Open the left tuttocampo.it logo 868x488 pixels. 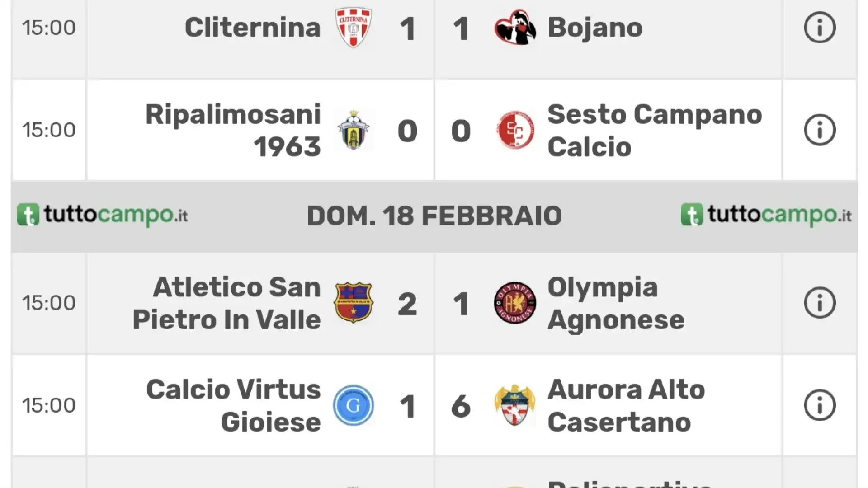pos(103,215)
